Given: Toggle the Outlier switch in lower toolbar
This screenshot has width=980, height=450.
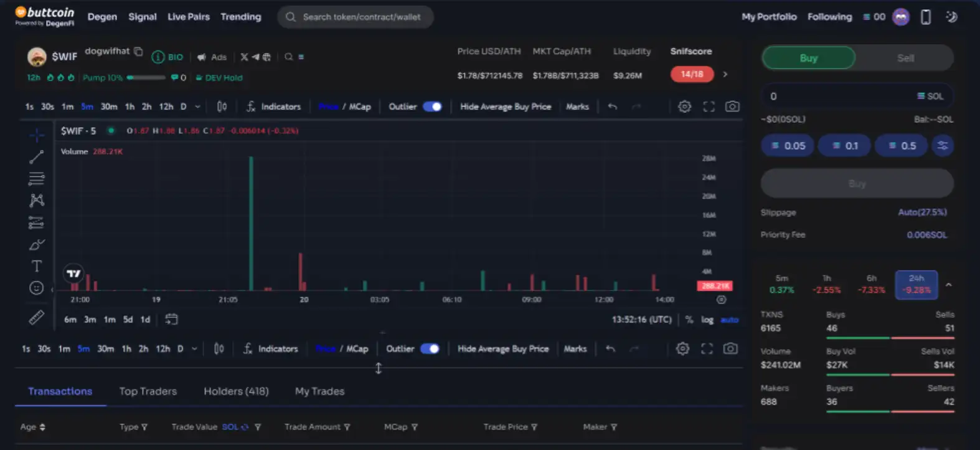Looking at the screenshot, I should tap(430, 348).
